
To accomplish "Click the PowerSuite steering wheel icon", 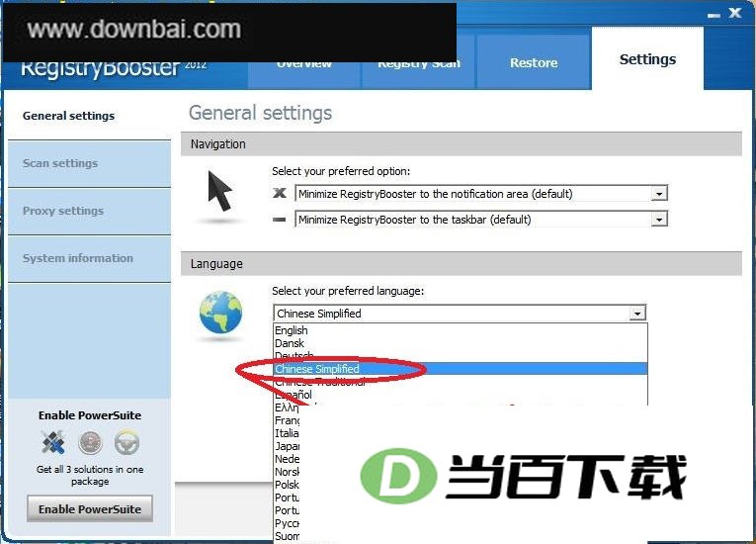I will coord(127,443).
